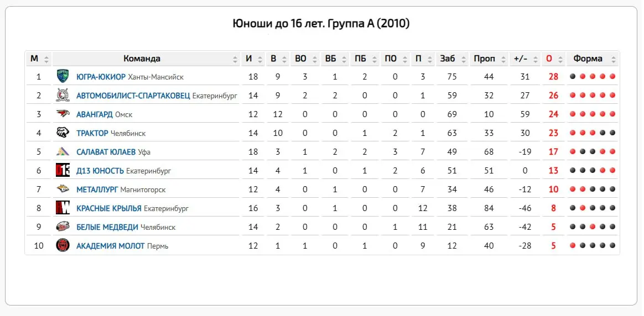Open АВАНГАРД team link
Screen dimensions: 644x316
tap(94, 114)
